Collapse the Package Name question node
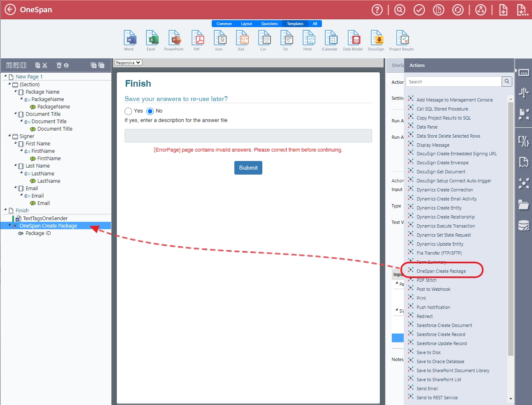The height and width of the screenshot is (405, 532). (x=16, y=91)
